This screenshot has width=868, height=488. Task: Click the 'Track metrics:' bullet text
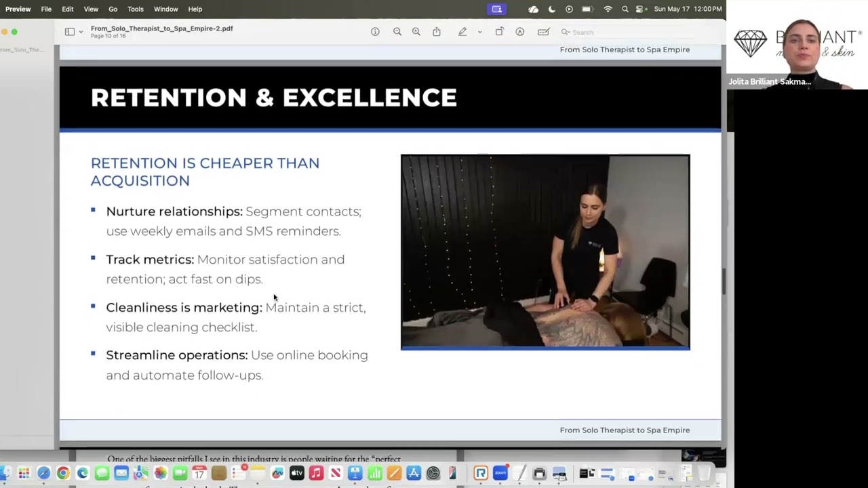click(x=150, y=260)
